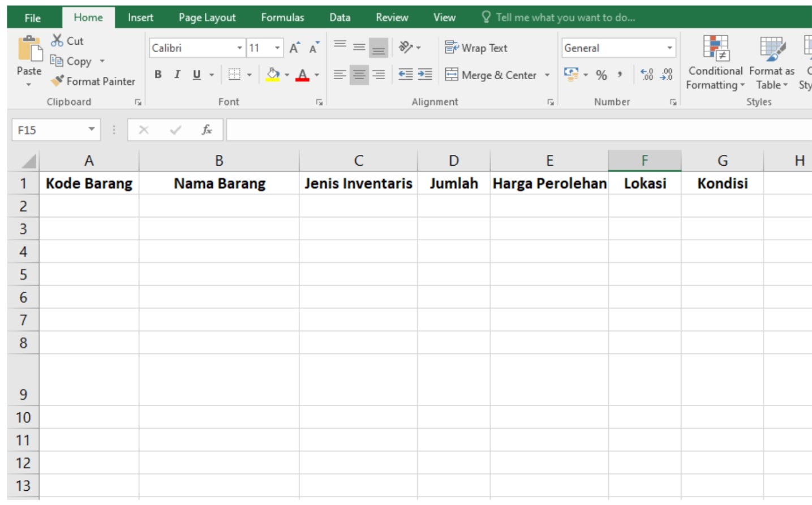Open the Fill Color dropdown arrow
The width and height of the screenshot is (812, 505).
pos(288,74)
